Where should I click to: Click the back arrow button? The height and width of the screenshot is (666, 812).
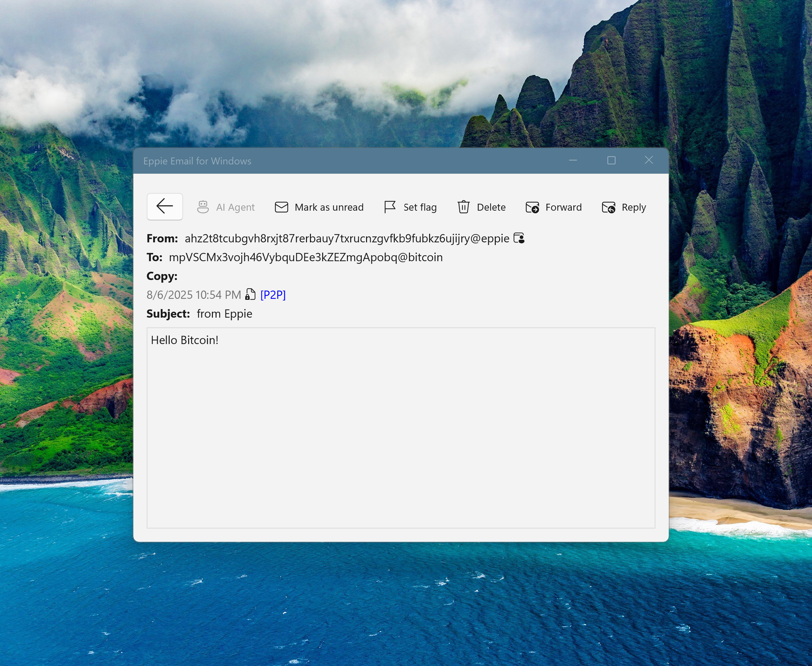[165, 206]
